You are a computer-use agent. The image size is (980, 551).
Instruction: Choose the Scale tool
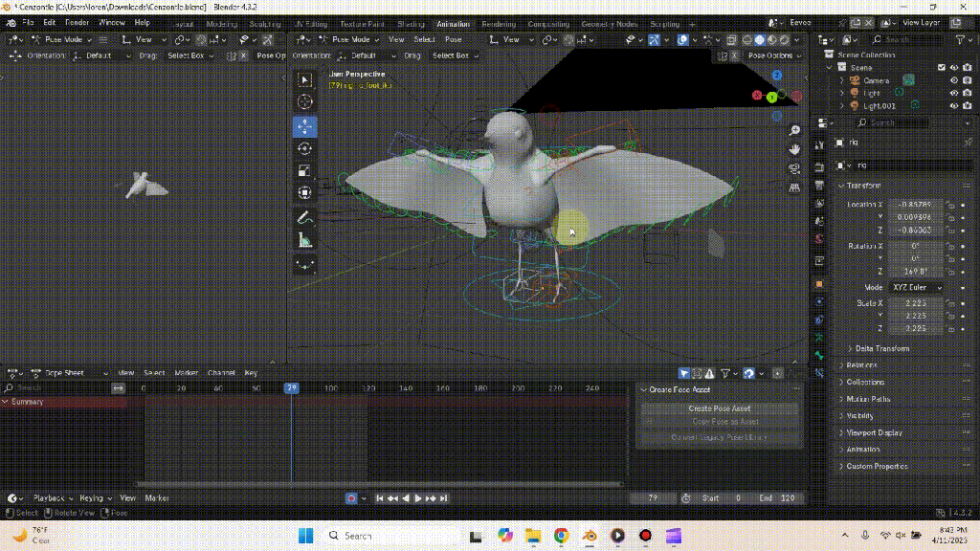click(x=305, y=171)
